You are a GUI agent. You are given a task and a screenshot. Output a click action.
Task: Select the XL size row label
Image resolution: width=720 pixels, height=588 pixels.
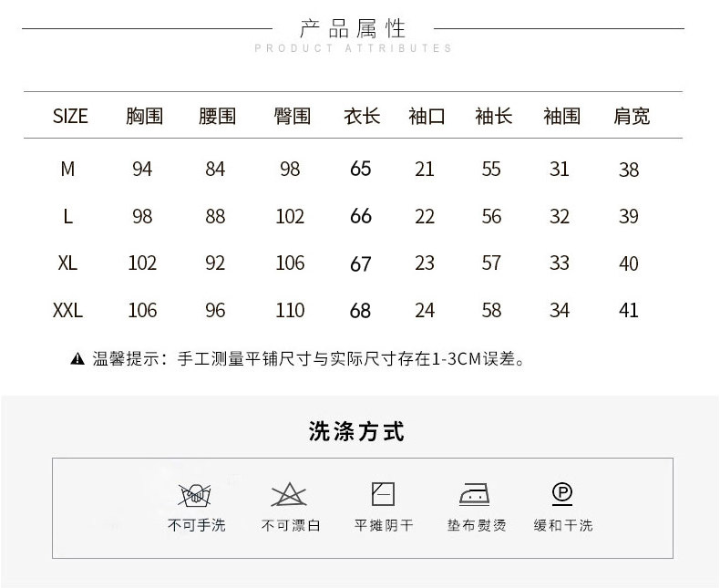point(67,263)
